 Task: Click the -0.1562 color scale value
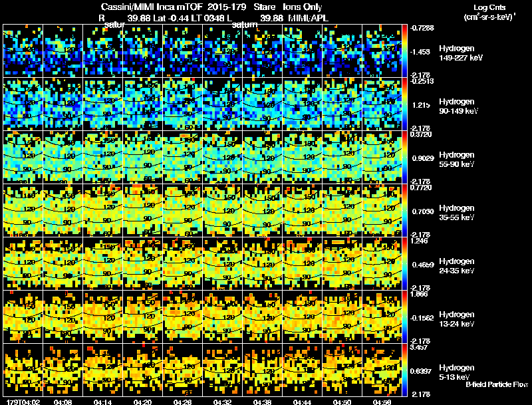[422, 318]
